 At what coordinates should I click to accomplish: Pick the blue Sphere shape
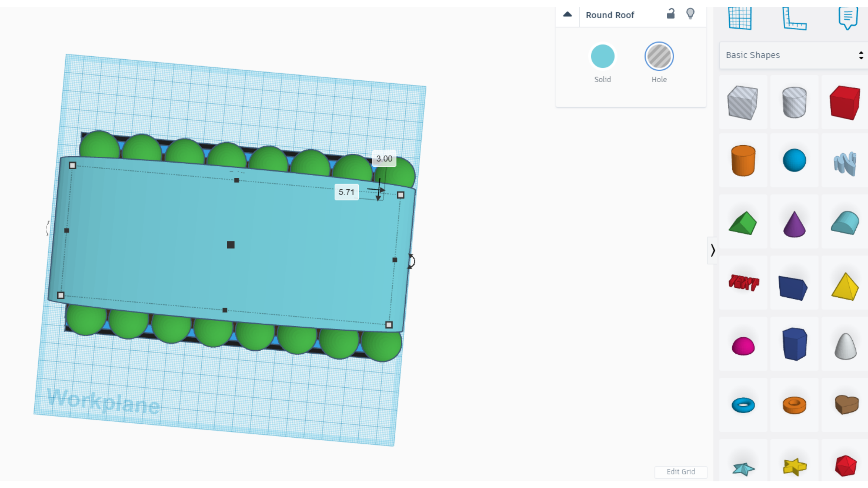(x=794, y=160)
